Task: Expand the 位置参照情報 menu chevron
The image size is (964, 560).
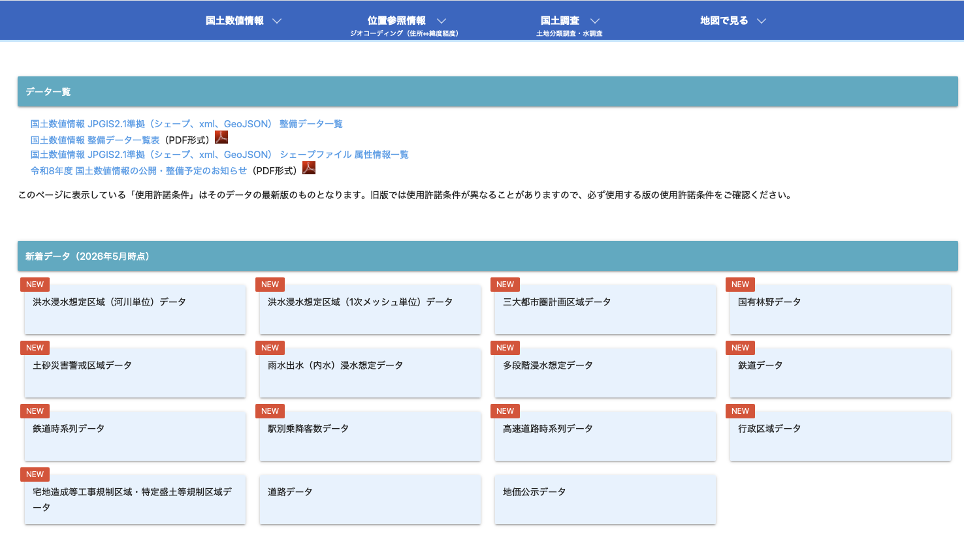Action: pyautogui.click(x=442, y=21)
